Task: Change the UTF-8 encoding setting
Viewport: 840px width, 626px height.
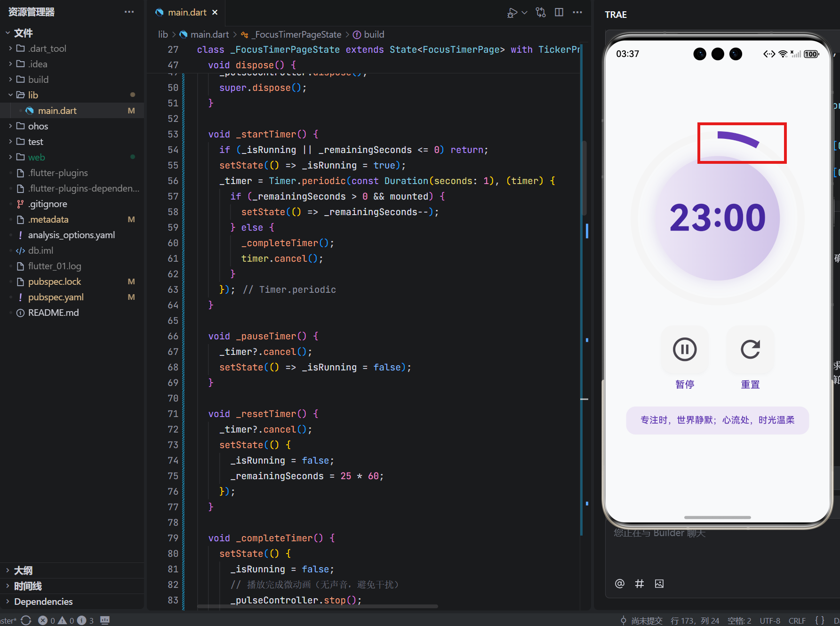Action: click(x=770, y=620)
